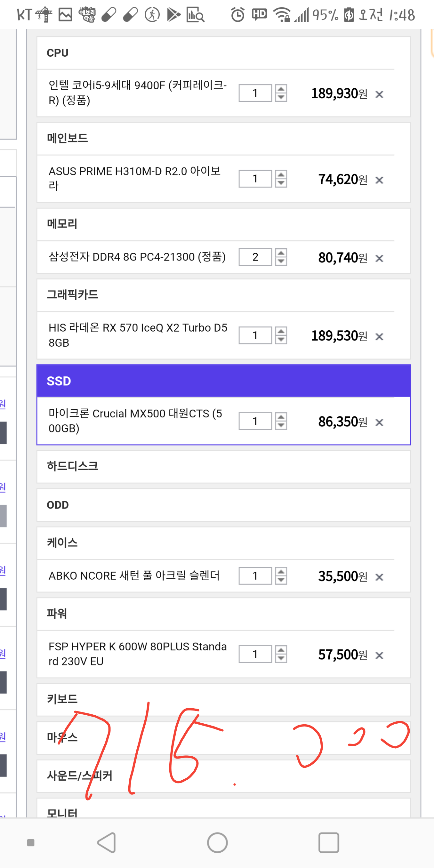Tap the Android back navigation button
434x868 pixels.
click(107, 842)
